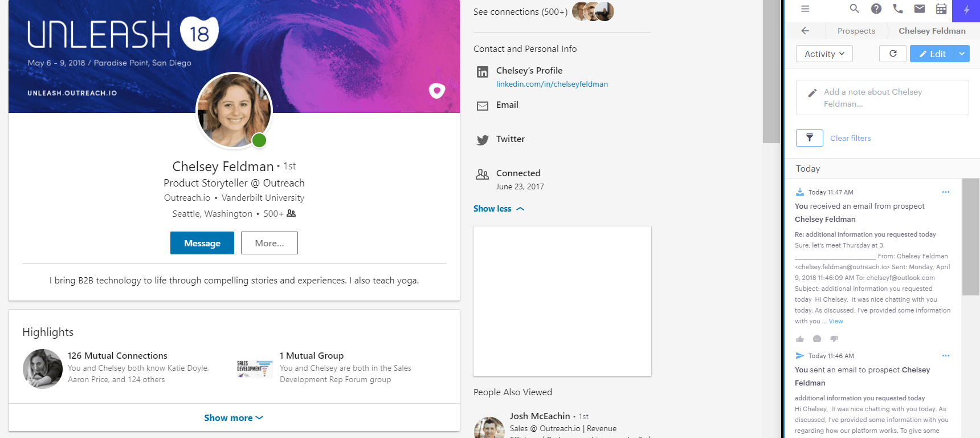The height and width of the screenshot is (438, 980).
Task: Click the blue Message button
Action: [x=202, y=243]
